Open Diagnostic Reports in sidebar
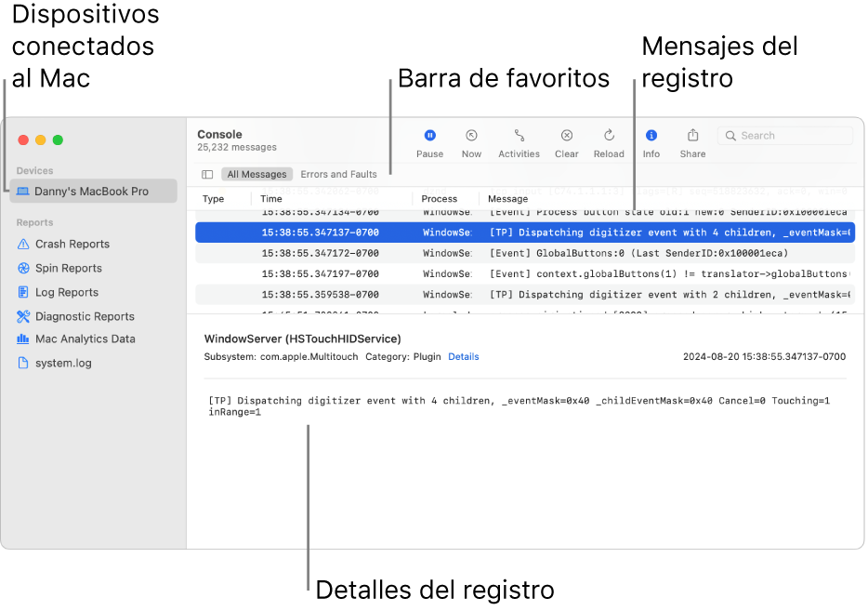 [x=85, y=316]
